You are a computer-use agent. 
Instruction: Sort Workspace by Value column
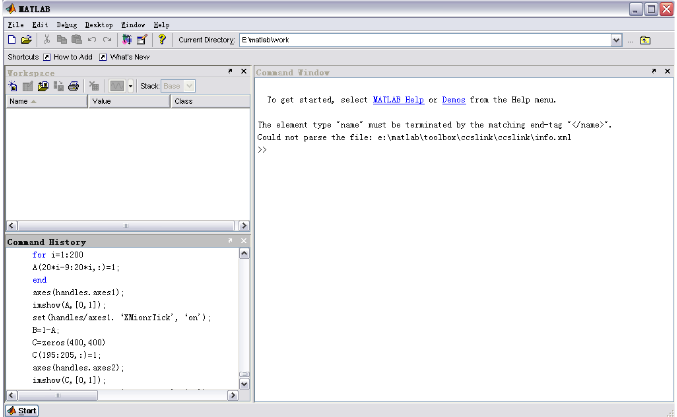coord(129,101)
